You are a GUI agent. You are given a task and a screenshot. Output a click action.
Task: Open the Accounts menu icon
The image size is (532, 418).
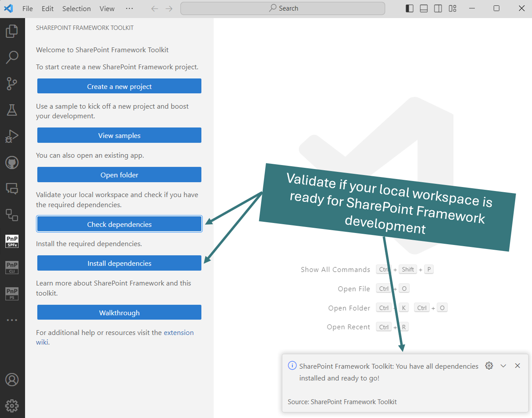[x=12, y=380]
